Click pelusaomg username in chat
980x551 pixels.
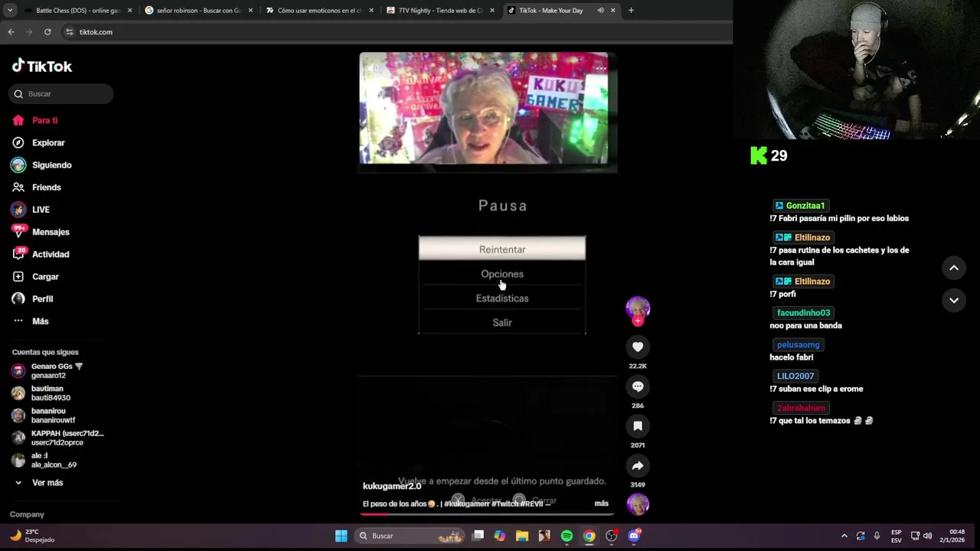click(798, 345)
